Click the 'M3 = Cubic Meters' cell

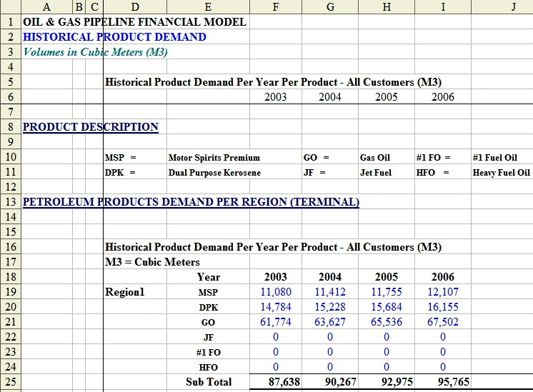tap(152, 262)
